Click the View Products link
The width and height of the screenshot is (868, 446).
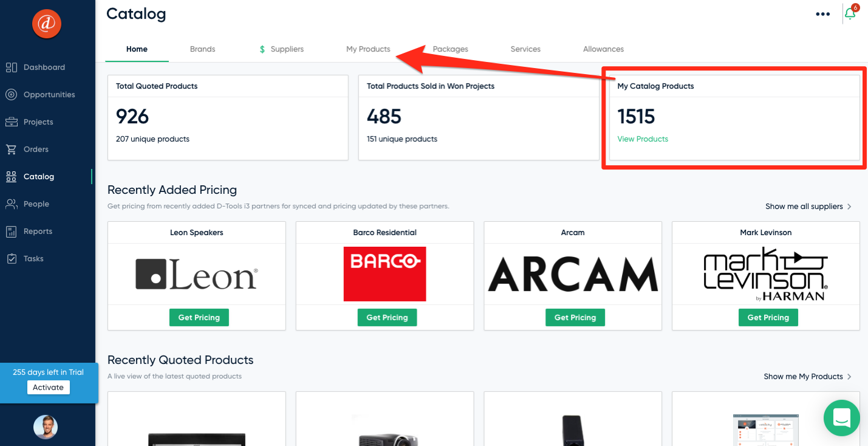[643, 139]
